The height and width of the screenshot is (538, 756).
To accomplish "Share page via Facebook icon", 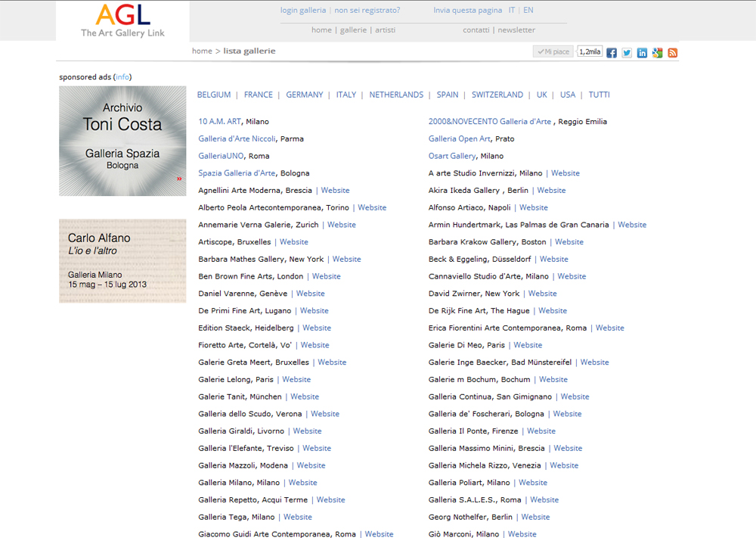I will pos(612,53).
